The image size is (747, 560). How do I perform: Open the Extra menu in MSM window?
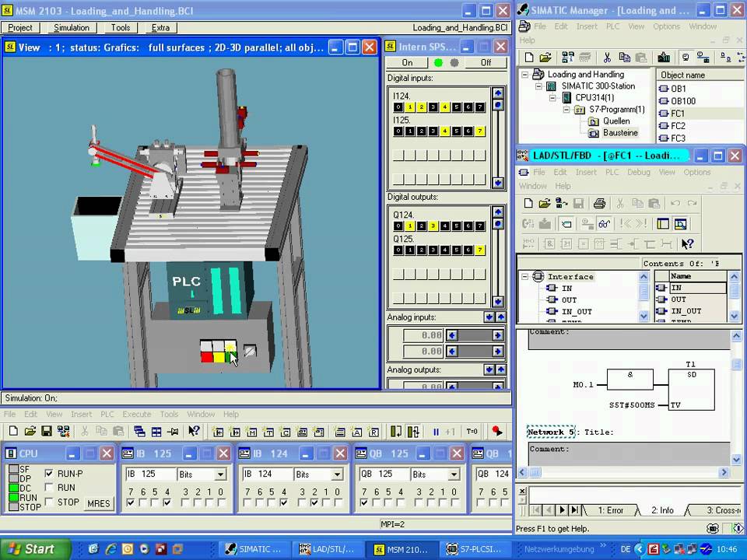click(160, 28)
